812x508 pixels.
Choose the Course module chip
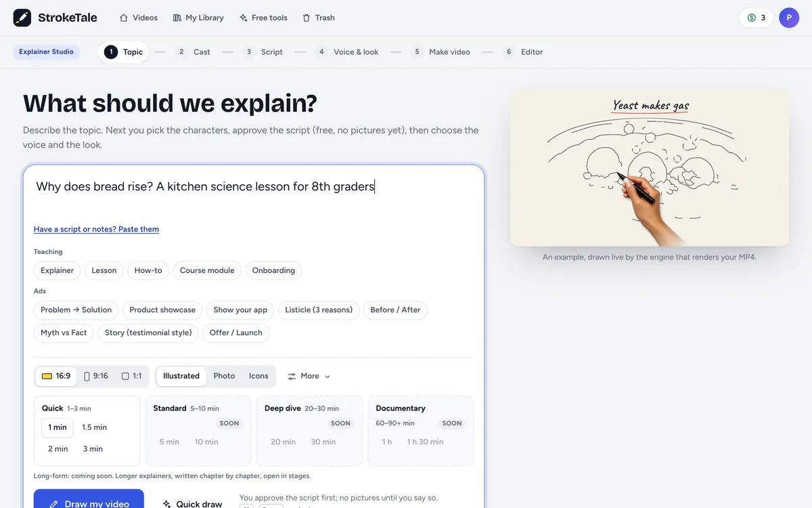tap(207, 270)
